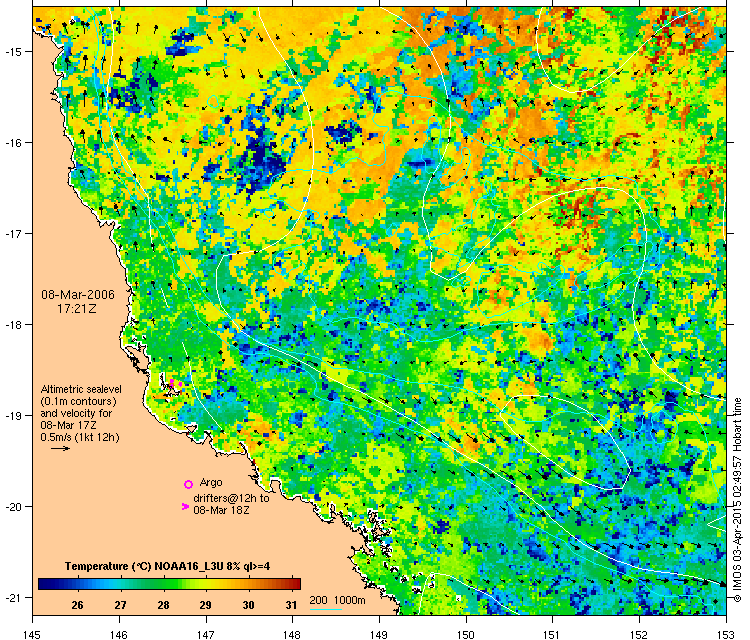Click the 'Argo' legend text
Image resolution: width=750 pixels, height=640 pixels.
click(x=211, y=483)
